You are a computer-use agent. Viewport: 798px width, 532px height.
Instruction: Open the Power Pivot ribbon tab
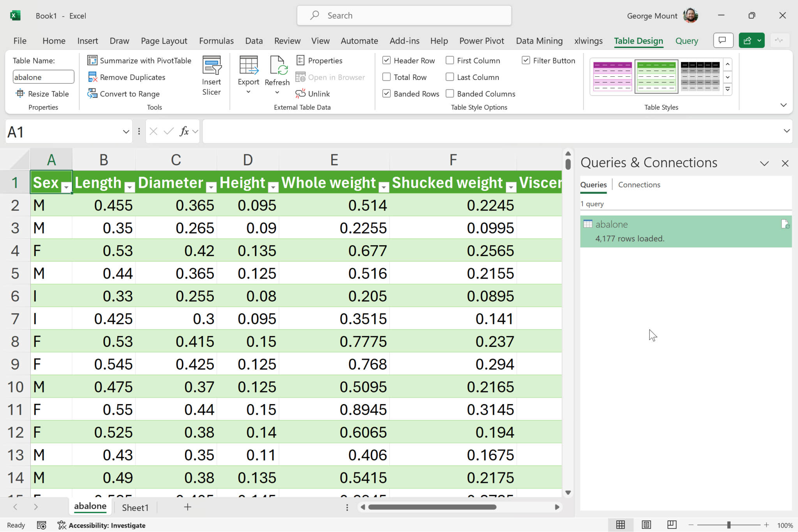click(481, 41)
